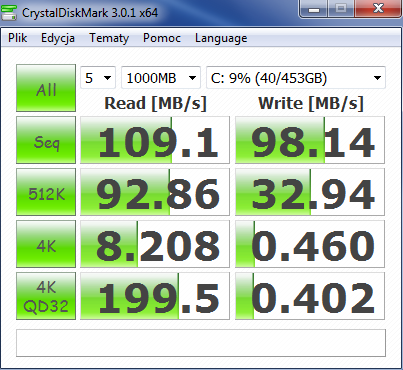This screenshot has height=370, width=403.
Task: Click the 4K read result 8.208
Action: pyautogui.click(x=155, y=244)
